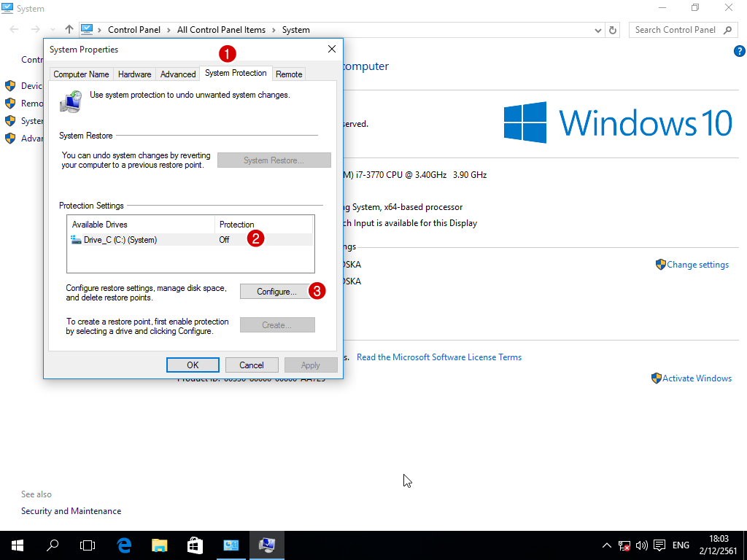Open Task View on the taskbar
The image size is (747, 560).
click(88, 545)
